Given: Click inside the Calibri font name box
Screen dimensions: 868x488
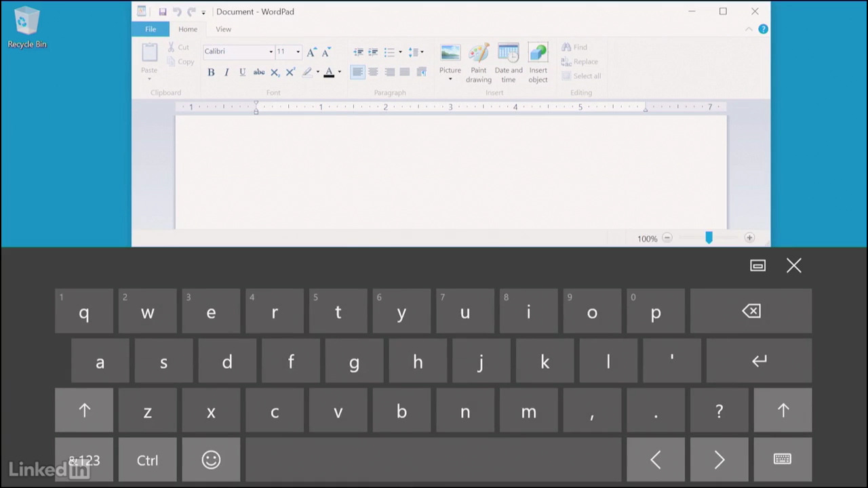Looking at the screenshot, I should (x=234, y=52).
